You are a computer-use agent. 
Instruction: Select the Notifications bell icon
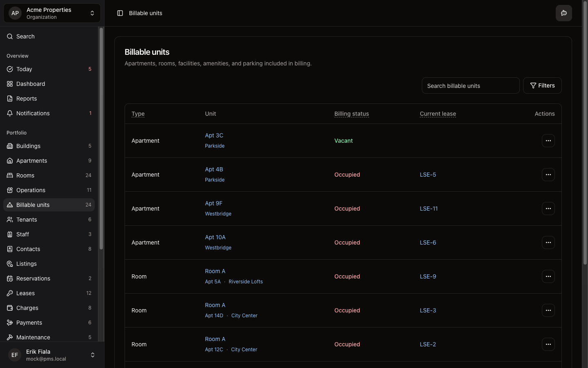tap(9, 113)
